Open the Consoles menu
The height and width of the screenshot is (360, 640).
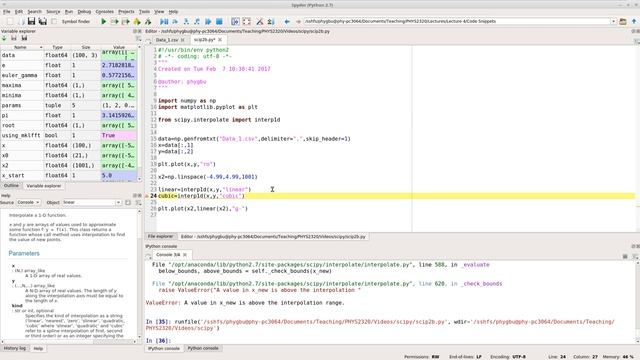(104, 11)
